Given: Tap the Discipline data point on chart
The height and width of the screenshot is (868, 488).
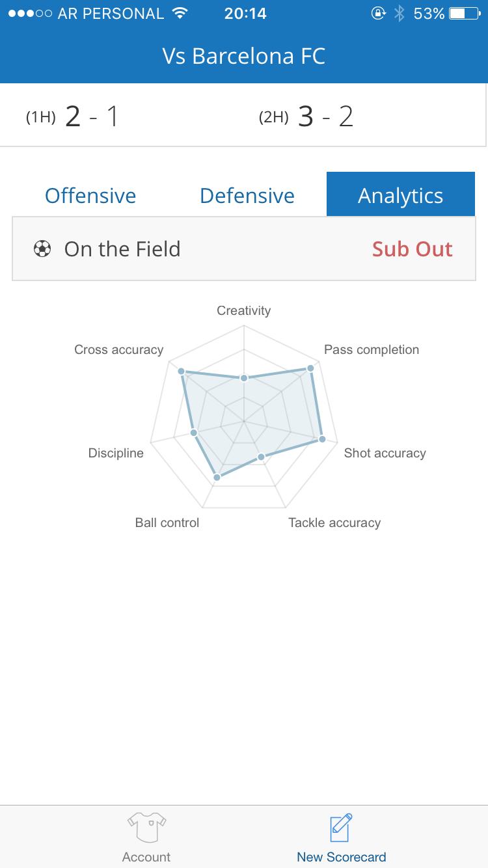Looking at the screenshot, I should coord(193,433).
